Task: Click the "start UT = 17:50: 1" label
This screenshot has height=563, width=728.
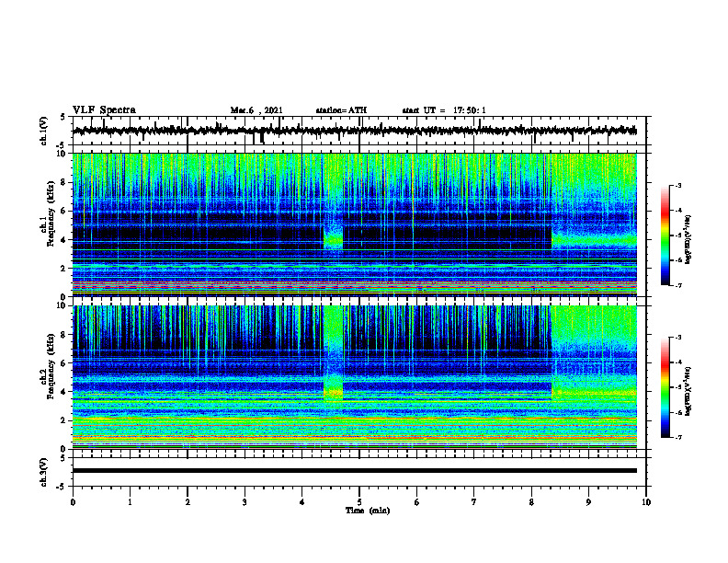Action: click(444, 110)
